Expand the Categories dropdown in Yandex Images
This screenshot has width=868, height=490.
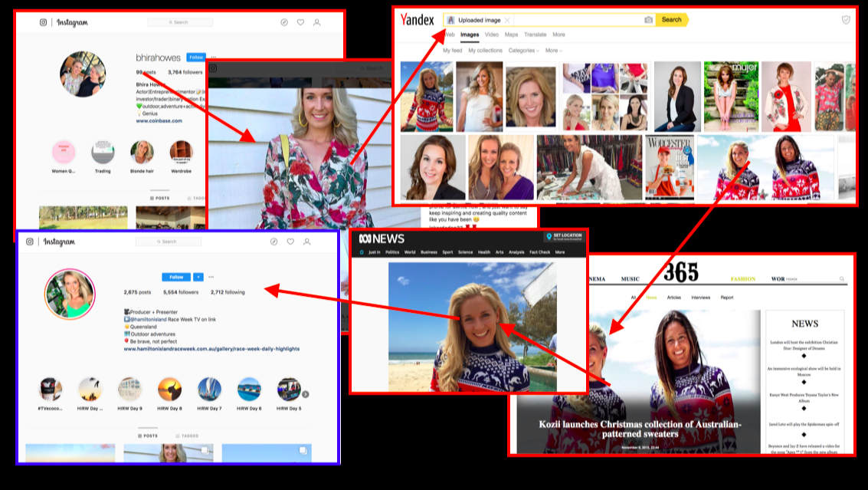click(524, 51)
